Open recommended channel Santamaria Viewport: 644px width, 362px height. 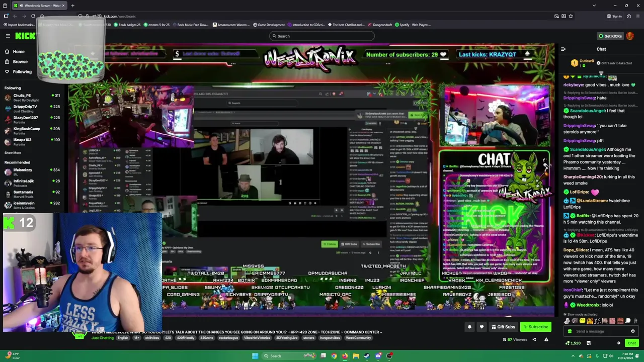tap(32, 194)
